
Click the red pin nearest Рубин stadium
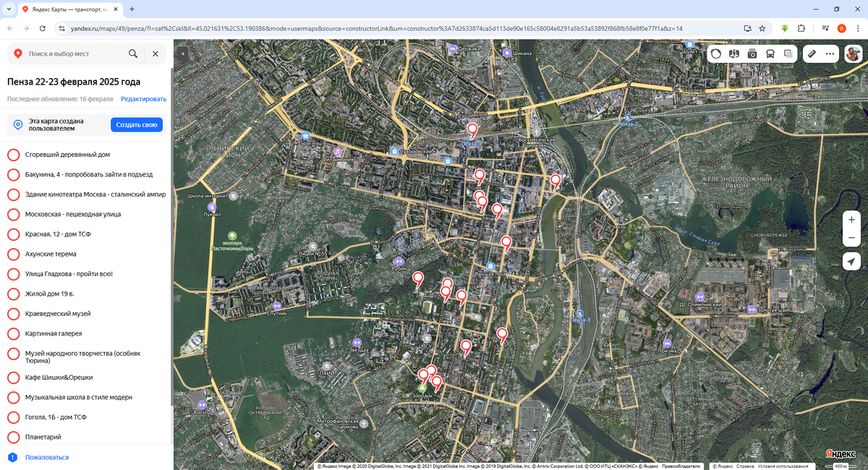418,279
